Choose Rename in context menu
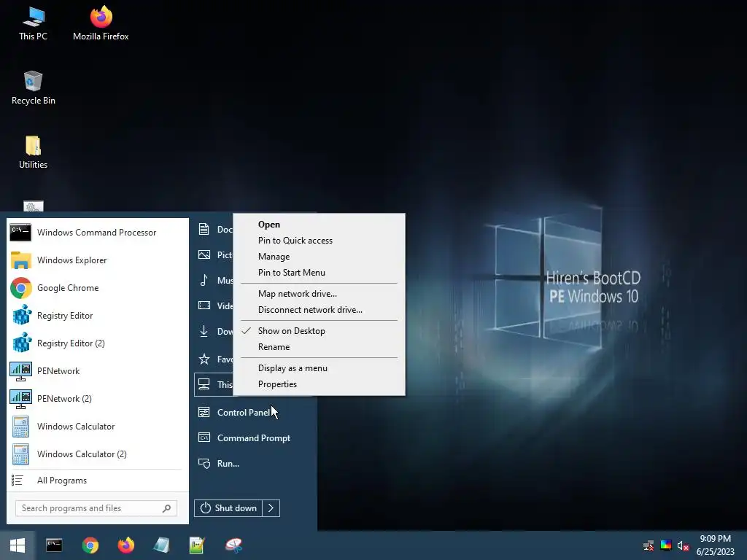The width and height of the screenshot is (747, 560). tap(320, 347)
